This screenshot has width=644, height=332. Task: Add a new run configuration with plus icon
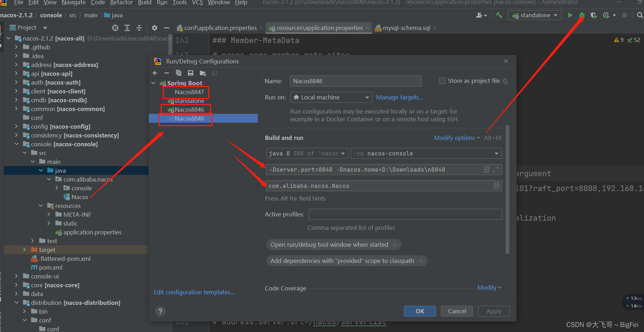tap(155, 73)
